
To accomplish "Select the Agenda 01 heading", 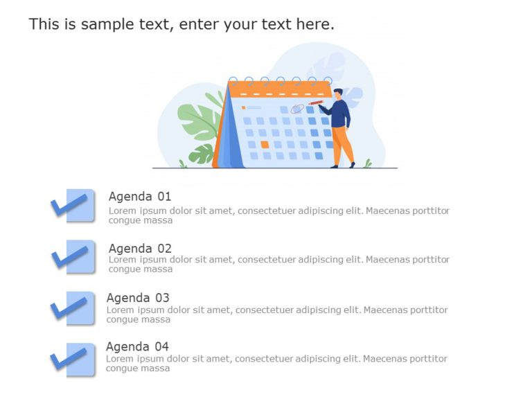I will [x=140, y=196].
